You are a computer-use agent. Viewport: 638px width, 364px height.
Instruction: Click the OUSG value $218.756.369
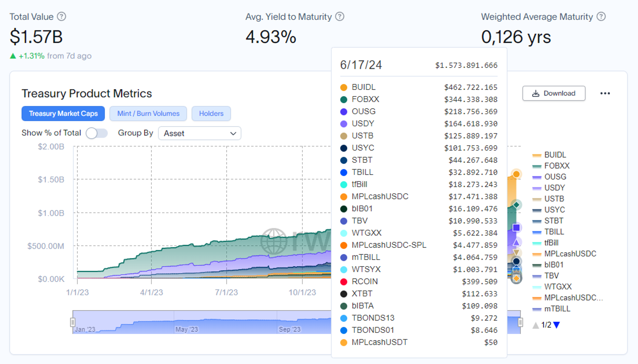coord(471,112)
